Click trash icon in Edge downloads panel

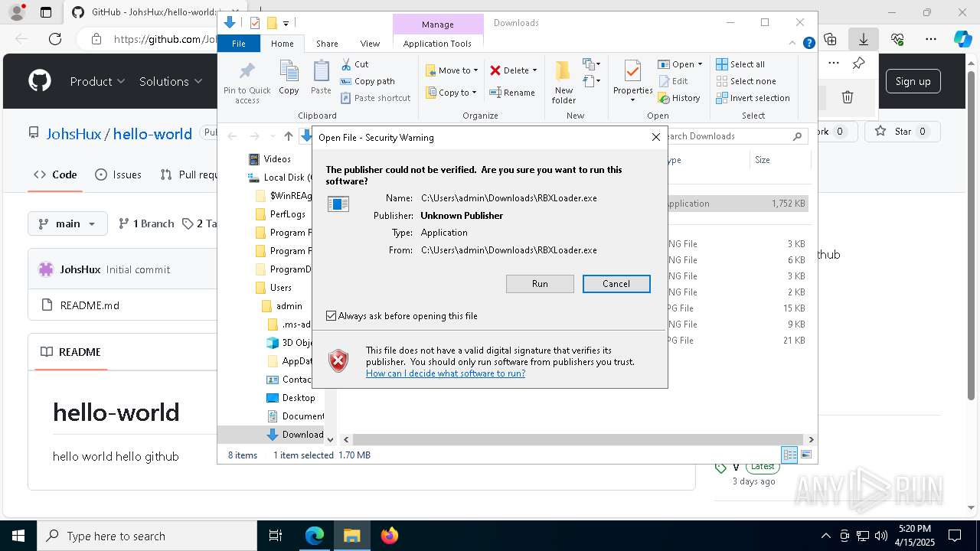tap(848, 97)
